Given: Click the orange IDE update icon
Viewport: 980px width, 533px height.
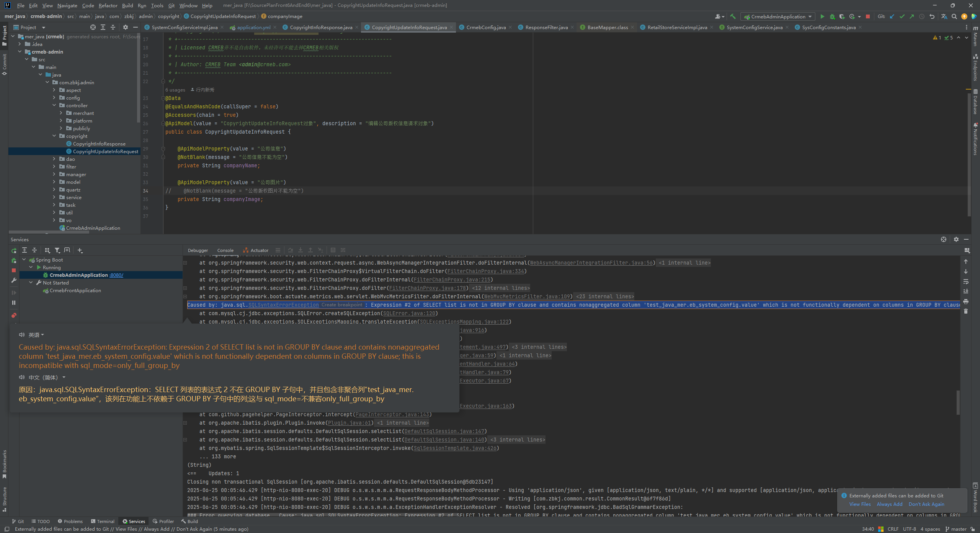Looking at the screenshot, I should click(x=964, y=16).
